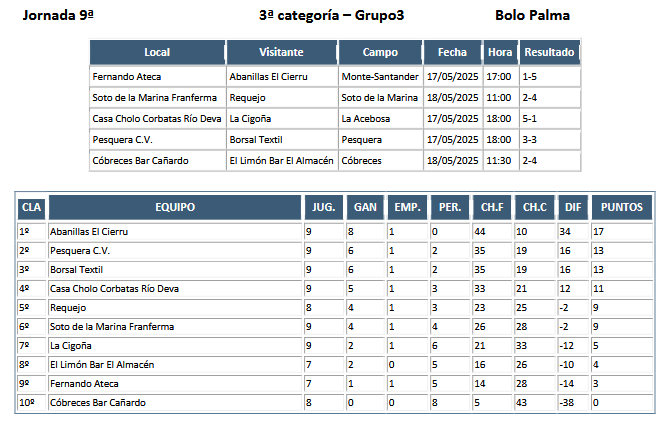Select the Bolo Palma title text
The width and height of the screenshot is (668, 422).
(x=532, y=15)
